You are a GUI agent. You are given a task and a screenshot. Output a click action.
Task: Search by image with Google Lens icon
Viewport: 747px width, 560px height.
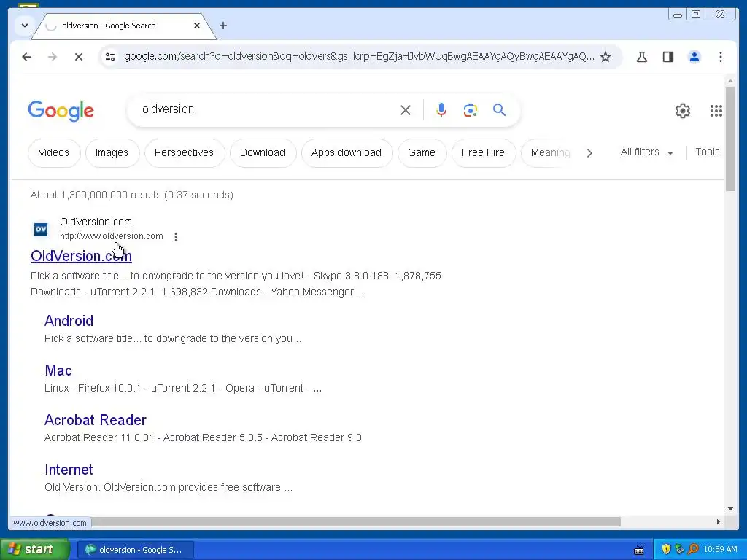(x=471, y=110)
